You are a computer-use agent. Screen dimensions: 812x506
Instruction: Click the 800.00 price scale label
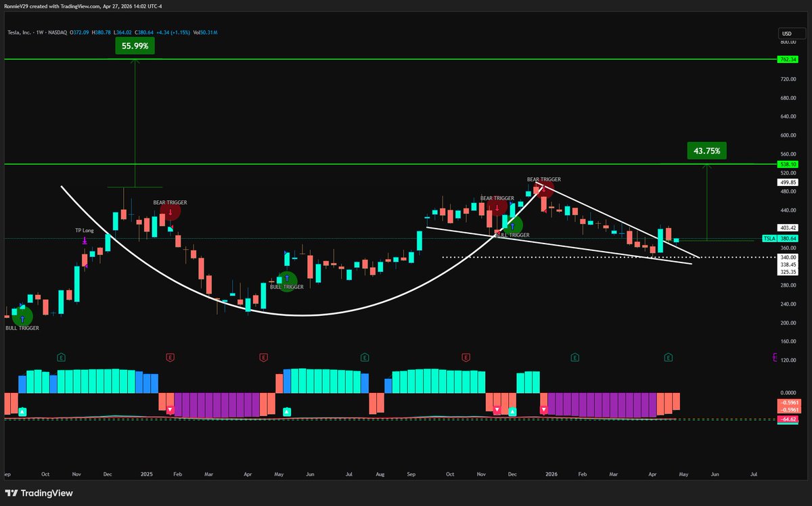pos(788,42)
